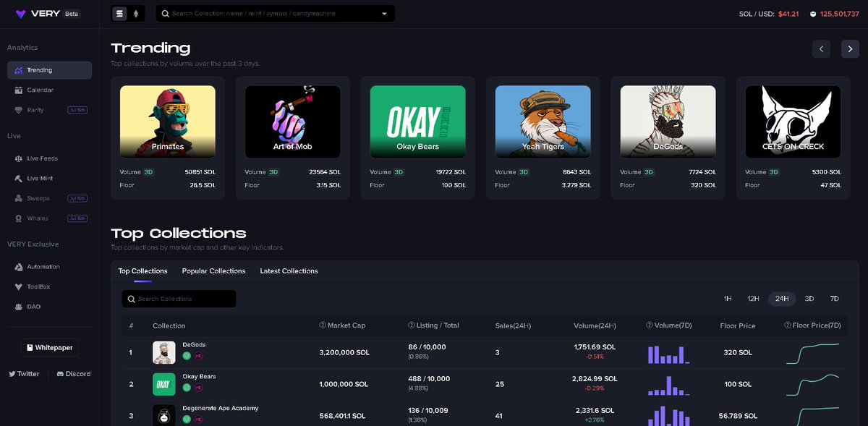Select the 7D time range
The width and height of the screenshot is (868, 426).
(x=834, y=299)
